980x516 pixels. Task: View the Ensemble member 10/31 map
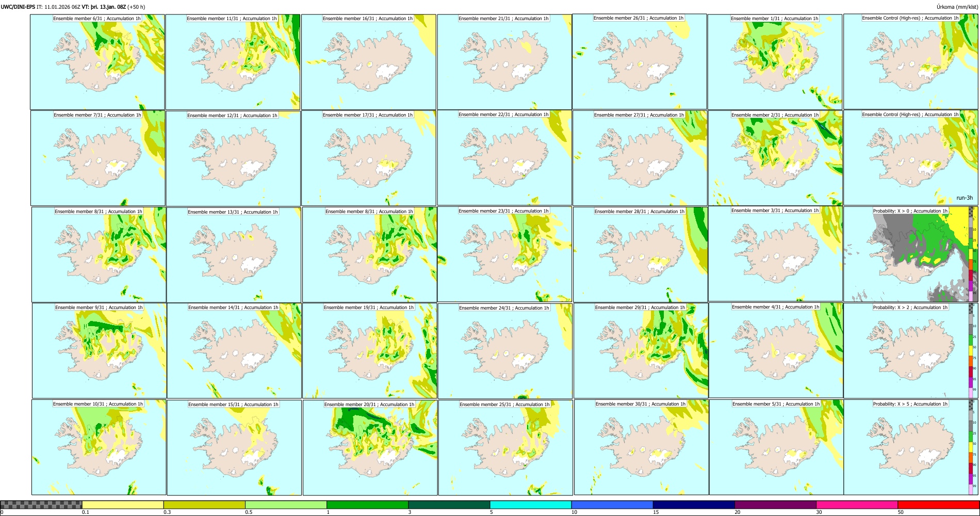click(99, 447)
